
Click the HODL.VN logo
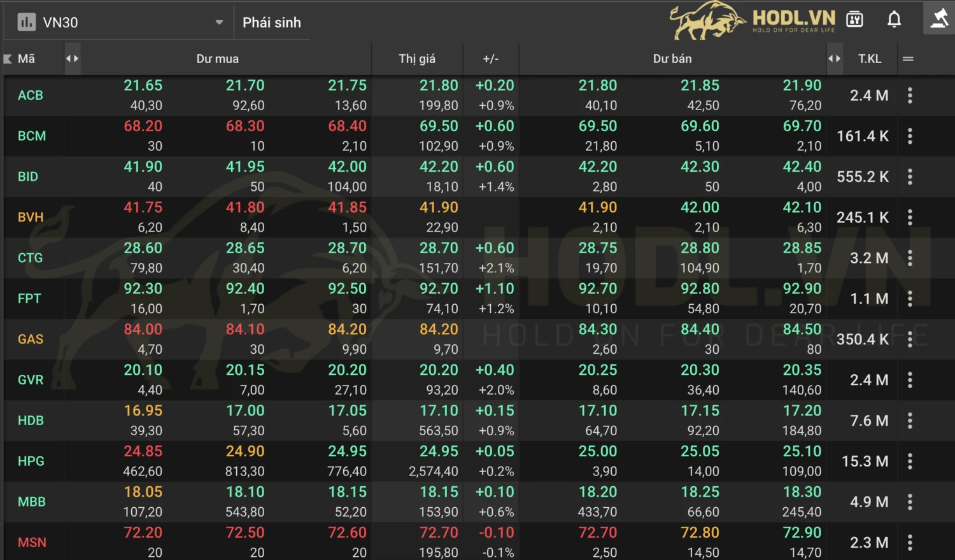(753, 20)
